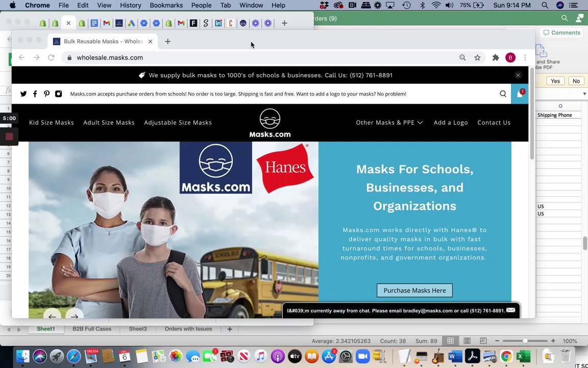The width and height of the screenshot is (588, 368).
Task: Open the Window menu
Action: pos(251,5)
